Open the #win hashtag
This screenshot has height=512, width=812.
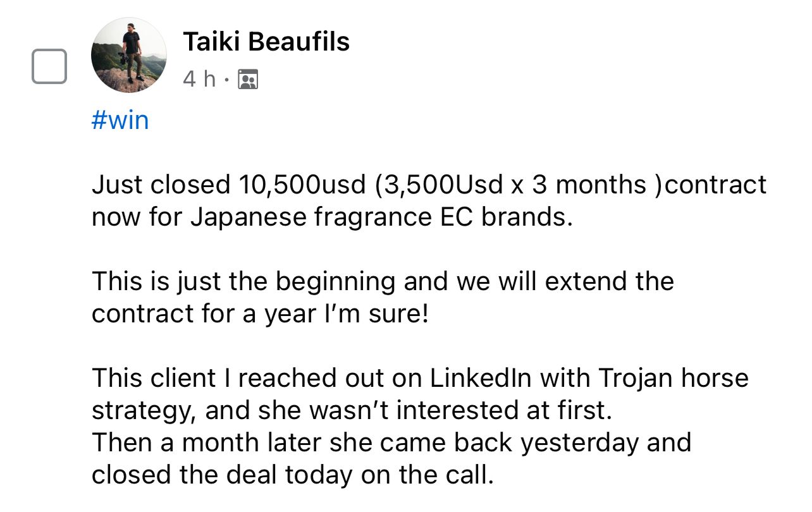point(120,120)
